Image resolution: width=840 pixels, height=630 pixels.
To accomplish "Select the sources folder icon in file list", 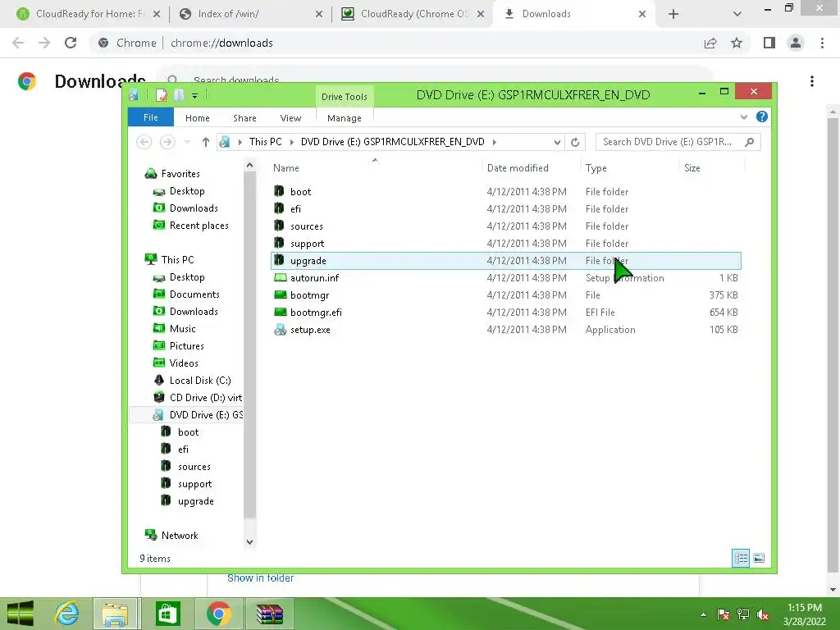I will point(279,226).
